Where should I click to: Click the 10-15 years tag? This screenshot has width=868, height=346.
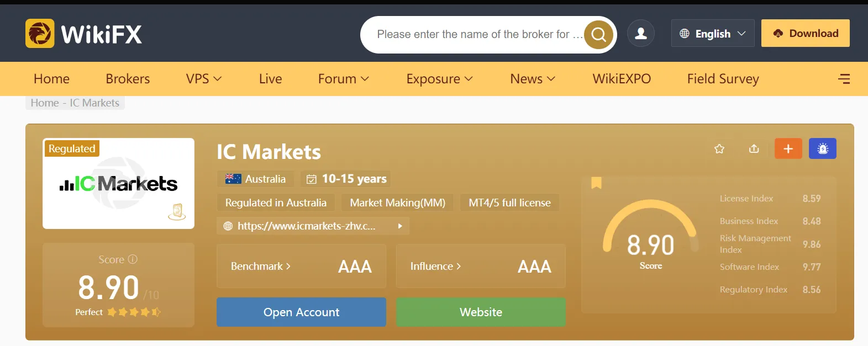[346, 179]
